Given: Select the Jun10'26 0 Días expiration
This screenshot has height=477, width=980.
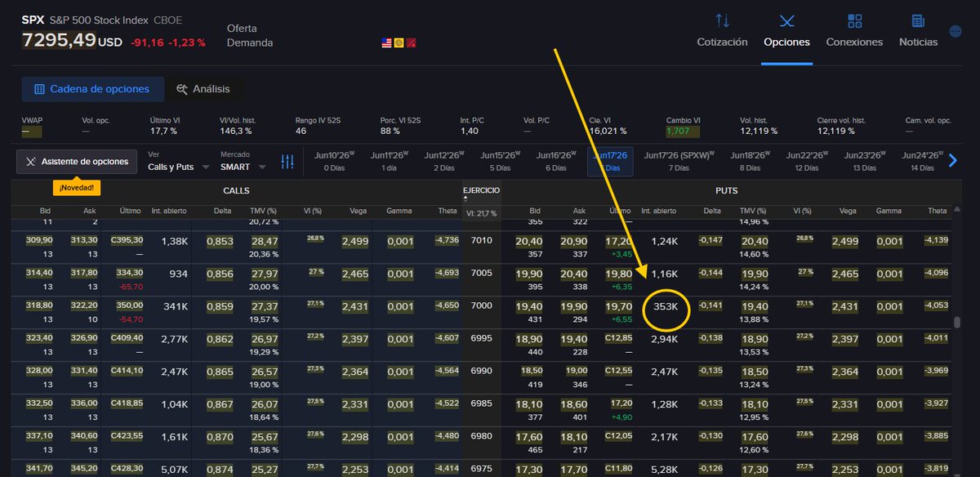Looking at the screenshot, I should [x=335, y=161].
